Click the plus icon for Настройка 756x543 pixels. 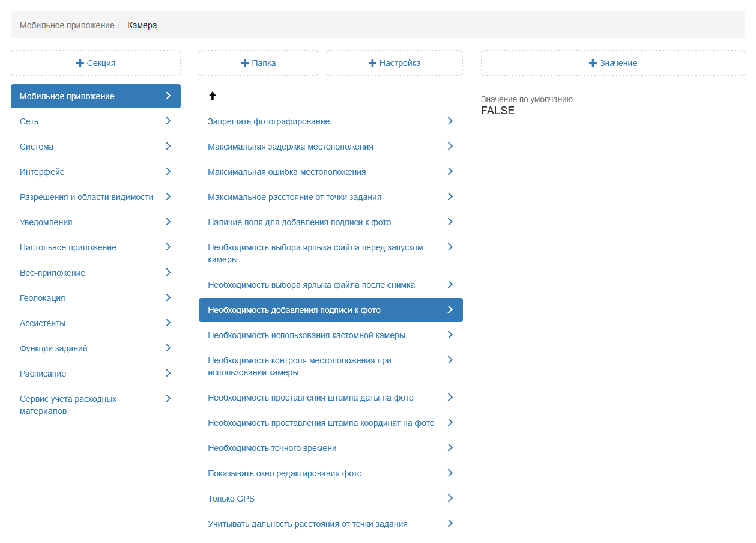(x=372, y=63)
